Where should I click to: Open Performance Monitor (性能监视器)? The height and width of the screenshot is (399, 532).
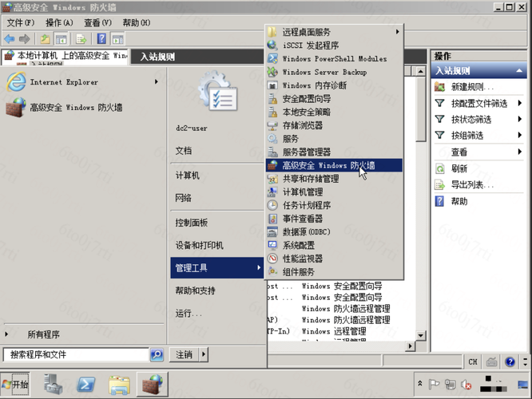(334, 259)
